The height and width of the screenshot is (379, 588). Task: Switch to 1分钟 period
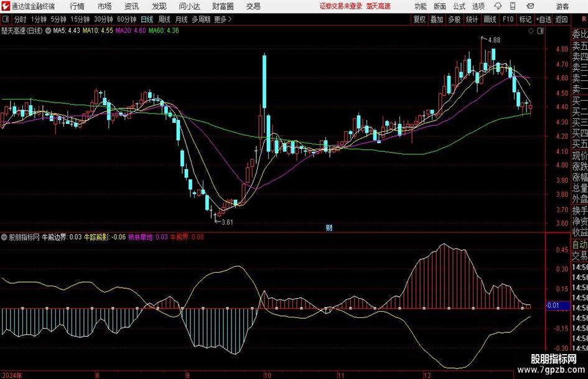point(39,19)
